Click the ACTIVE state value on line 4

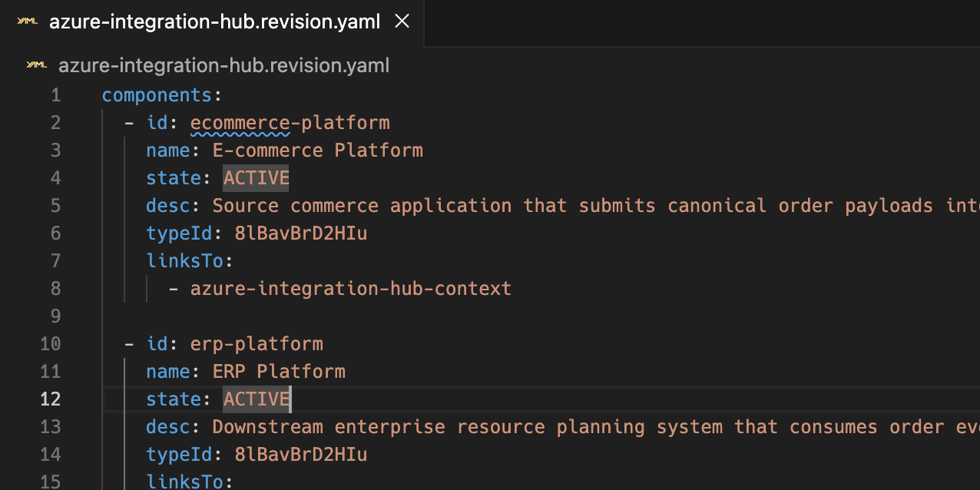click(256, 177)
